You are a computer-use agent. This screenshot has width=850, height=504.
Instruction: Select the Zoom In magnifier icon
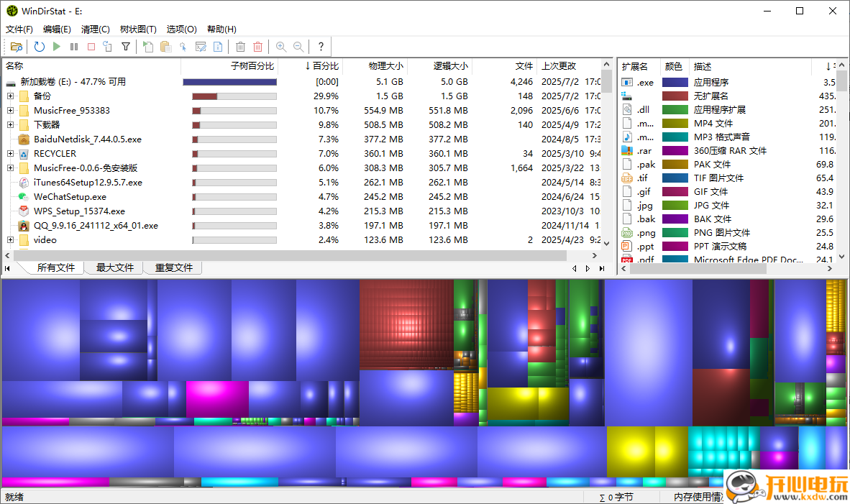(280, 46)
